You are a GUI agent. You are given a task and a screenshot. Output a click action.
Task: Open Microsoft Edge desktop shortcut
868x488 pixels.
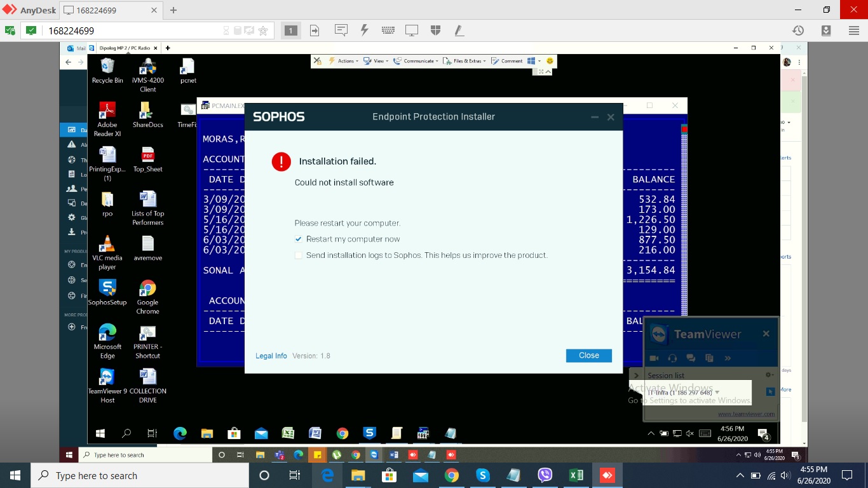107,342
